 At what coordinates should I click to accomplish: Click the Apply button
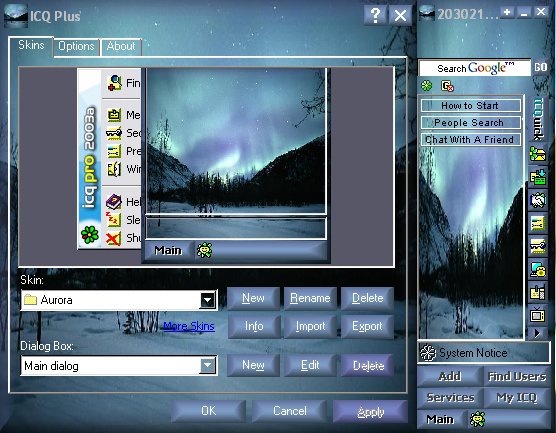coord(371,412)
